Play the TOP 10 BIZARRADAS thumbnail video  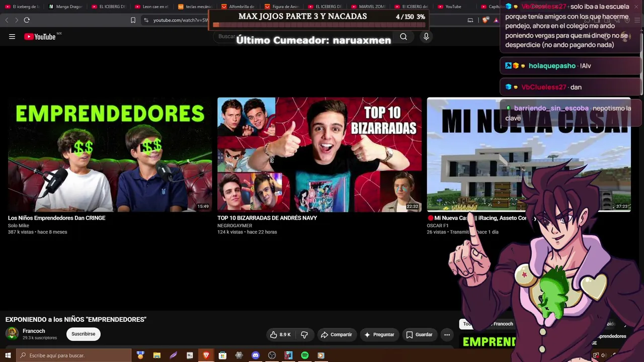pyautogui.click(x=319, y=154)
